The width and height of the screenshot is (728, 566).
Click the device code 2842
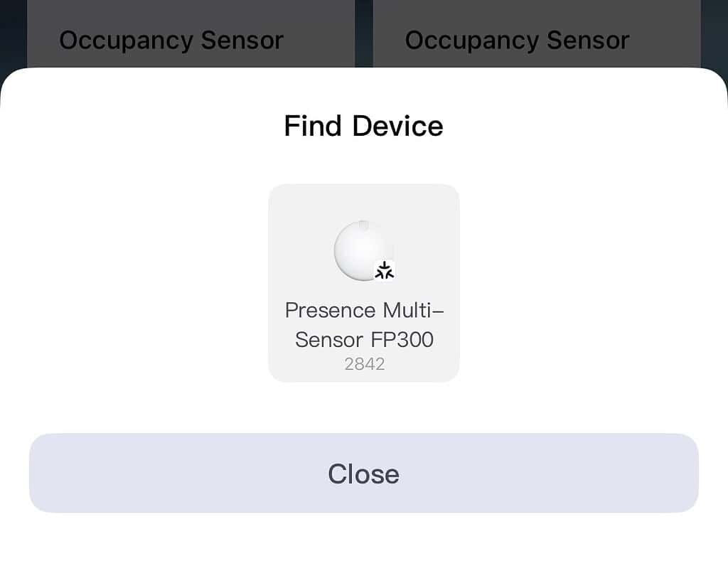tap(364, 364)
